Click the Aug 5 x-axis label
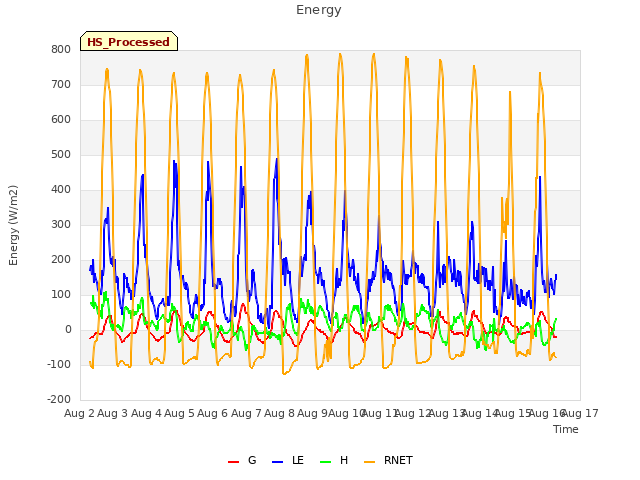 click(x=179, y=413)
